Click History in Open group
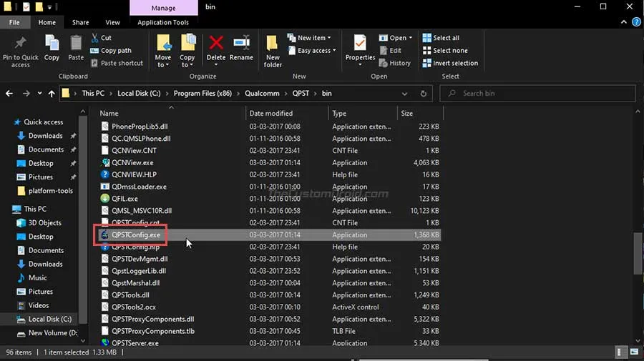The height and width of the screenshot is (361, 644). (x=395, y=63)
